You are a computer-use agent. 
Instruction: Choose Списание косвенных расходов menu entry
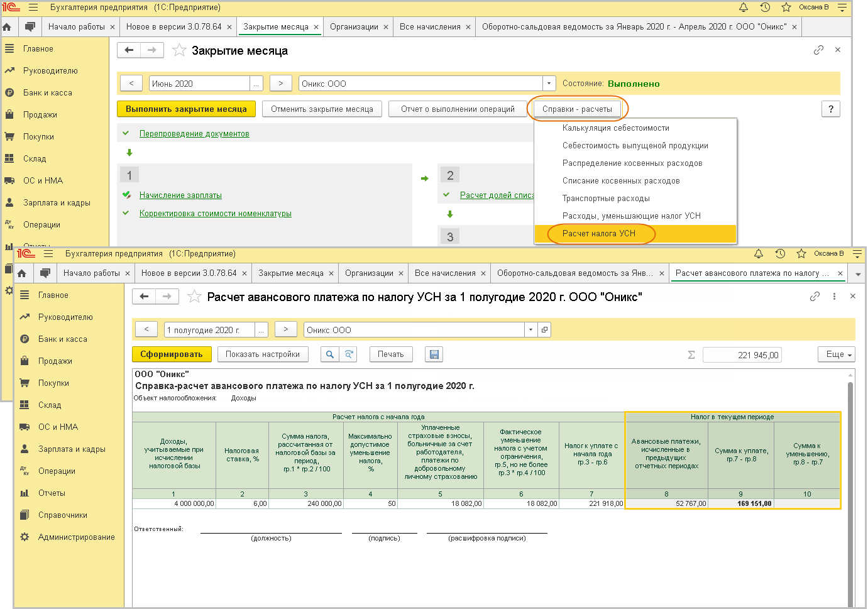click(621, 180)
